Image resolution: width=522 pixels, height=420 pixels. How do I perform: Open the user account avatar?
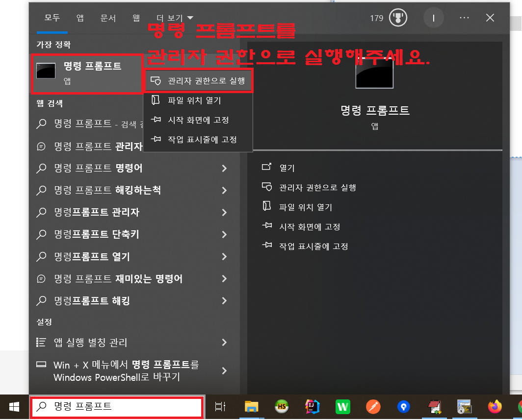pos(433,18)
